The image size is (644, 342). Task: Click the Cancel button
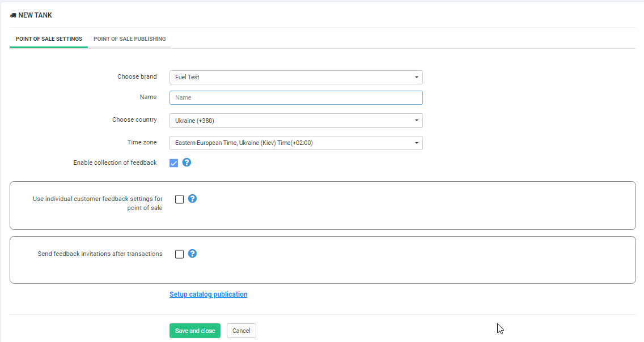[x=241, y=331]
